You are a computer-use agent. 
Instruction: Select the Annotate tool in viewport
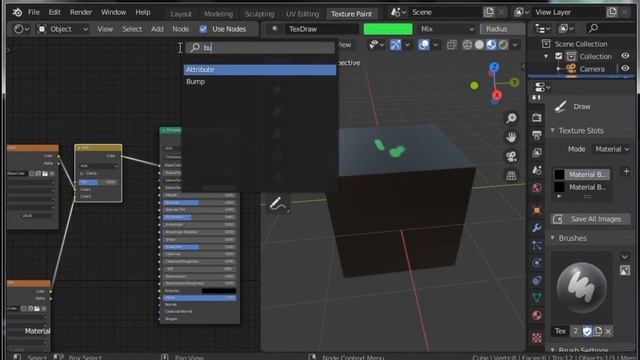tap(278, 204)
